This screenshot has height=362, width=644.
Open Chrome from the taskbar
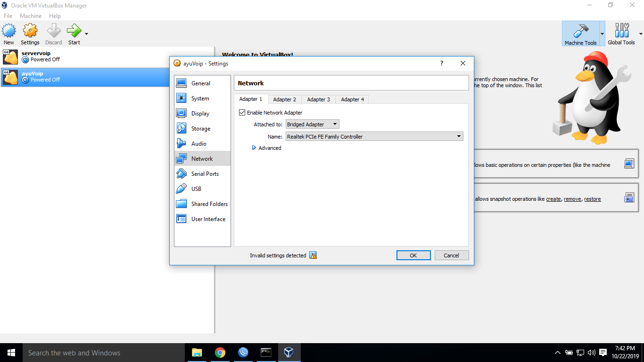tap(220, 353)
